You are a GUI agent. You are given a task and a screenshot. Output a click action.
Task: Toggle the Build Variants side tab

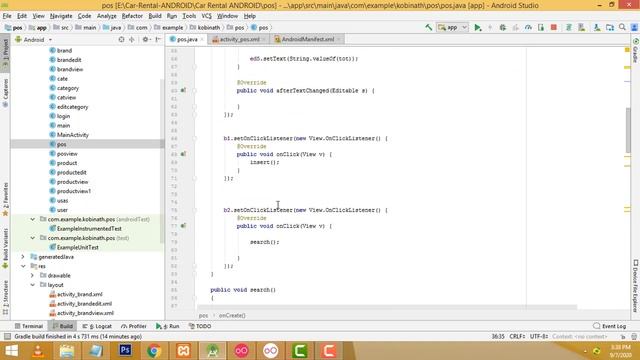(5, 247)
